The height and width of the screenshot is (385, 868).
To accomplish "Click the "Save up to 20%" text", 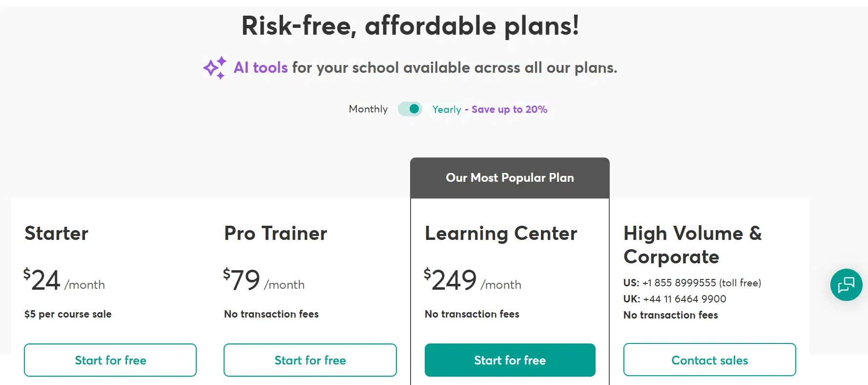I will [x=509, y=109].
